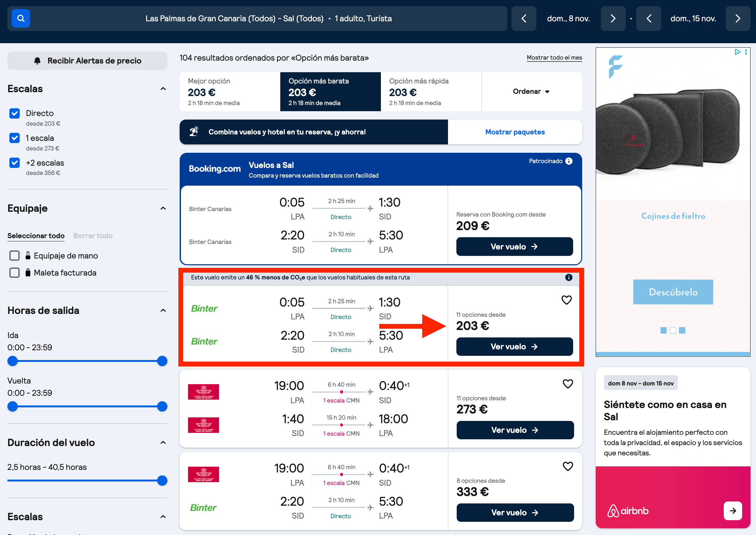Click Descúbrelo ad button
Viewport: 756px width, 535px height.
click(673, 292)
